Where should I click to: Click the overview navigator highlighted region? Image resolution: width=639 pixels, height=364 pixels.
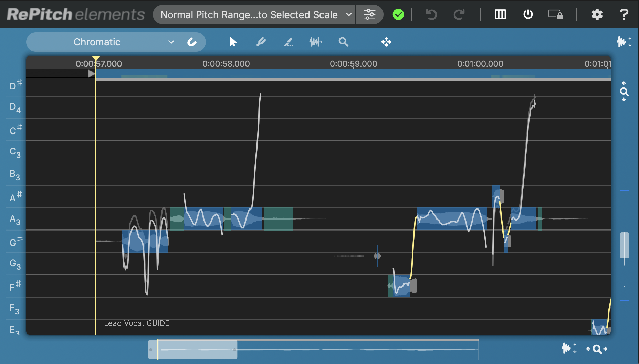pos(193,350)
